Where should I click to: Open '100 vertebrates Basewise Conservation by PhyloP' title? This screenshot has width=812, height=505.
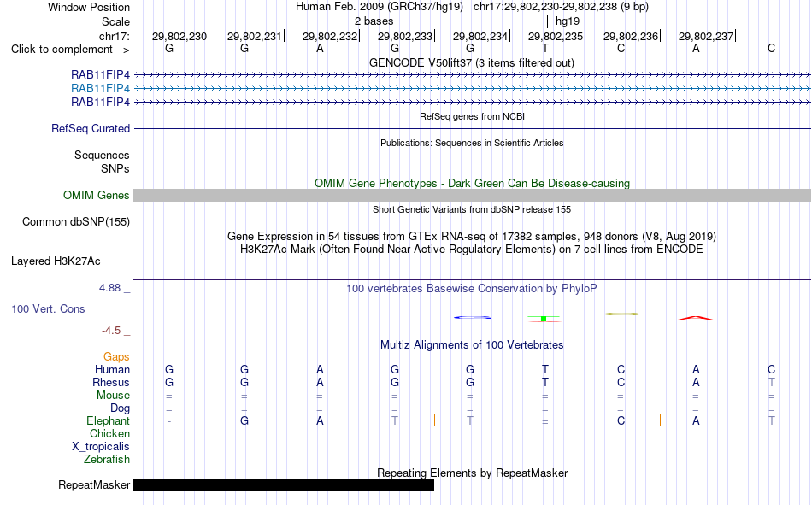[x=472, y=289]
